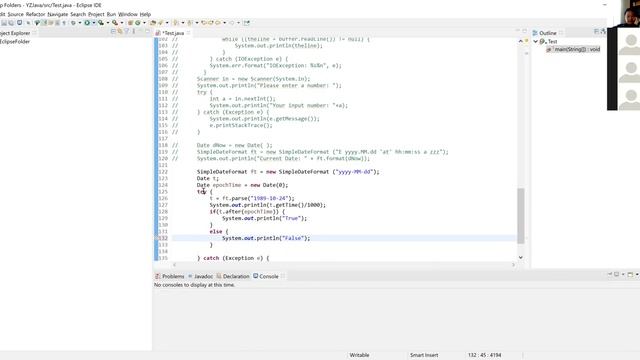Screen dimensions: 640x360
Task: Open the Project menu
Action: pyautogui.click(x=96, y=14)
